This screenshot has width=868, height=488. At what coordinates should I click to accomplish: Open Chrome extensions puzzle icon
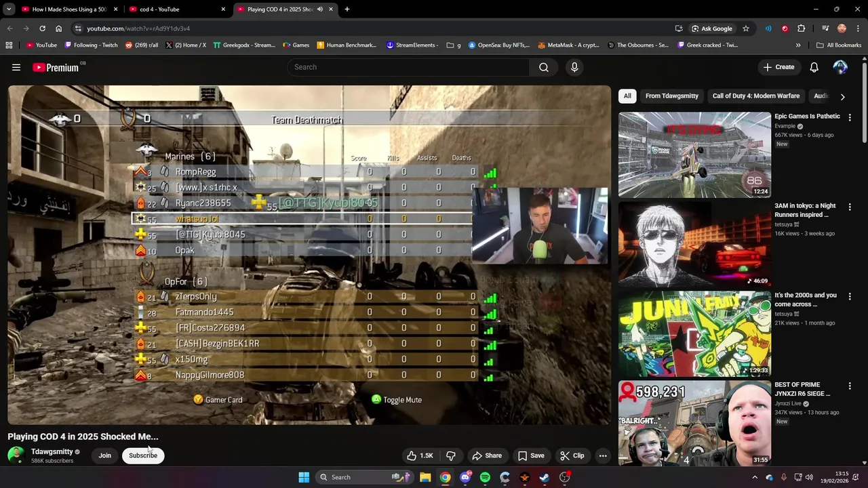(802, 28)
